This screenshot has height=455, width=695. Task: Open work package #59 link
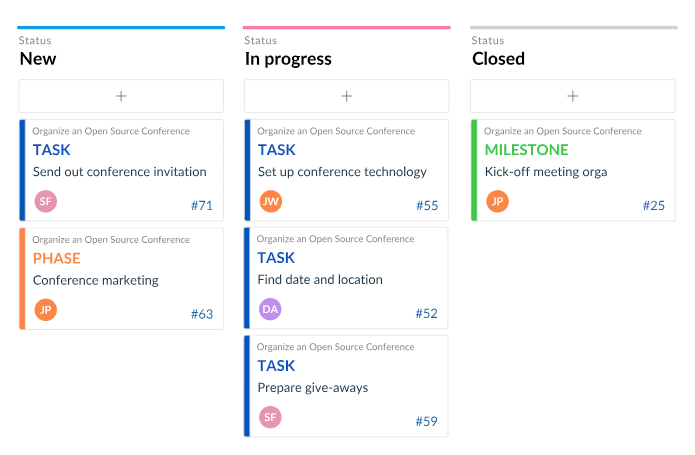427,422
